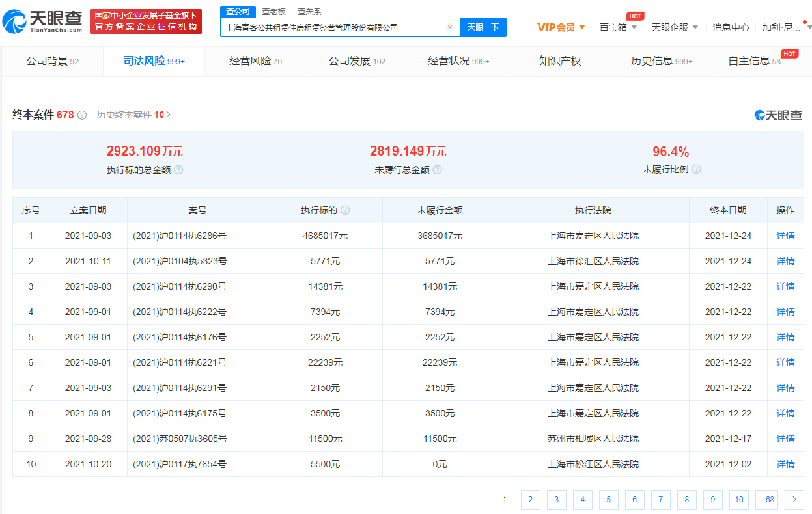This screenshot has height=514, width=812.
Task: Click help icon next to 未履行比例
Action: click(x=696, y=169)
